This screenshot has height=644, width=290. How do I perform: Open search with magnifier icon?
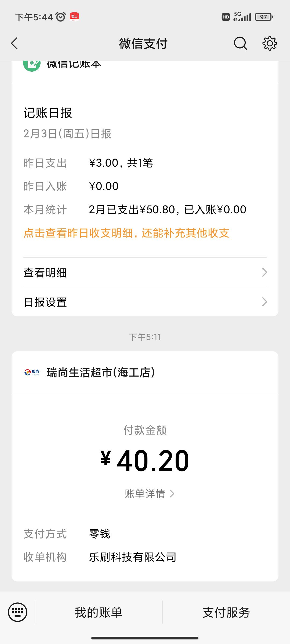click(240, 43)
